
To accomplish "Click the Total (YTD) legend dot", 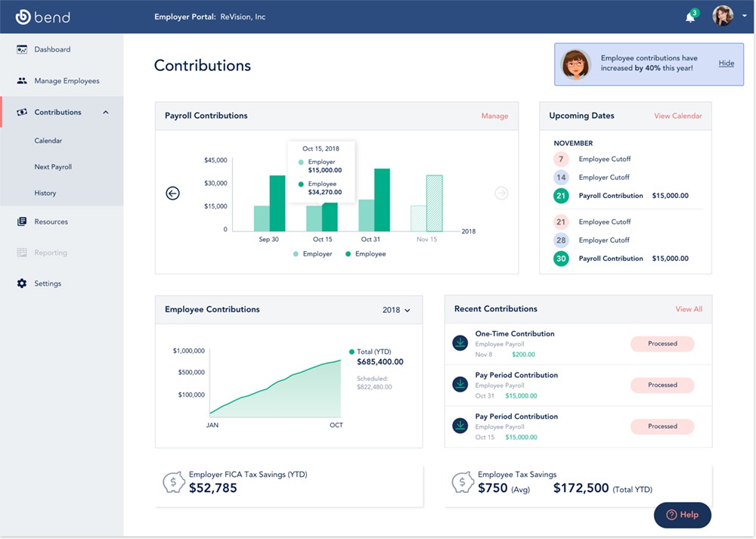I will click(x=352, y=352).
